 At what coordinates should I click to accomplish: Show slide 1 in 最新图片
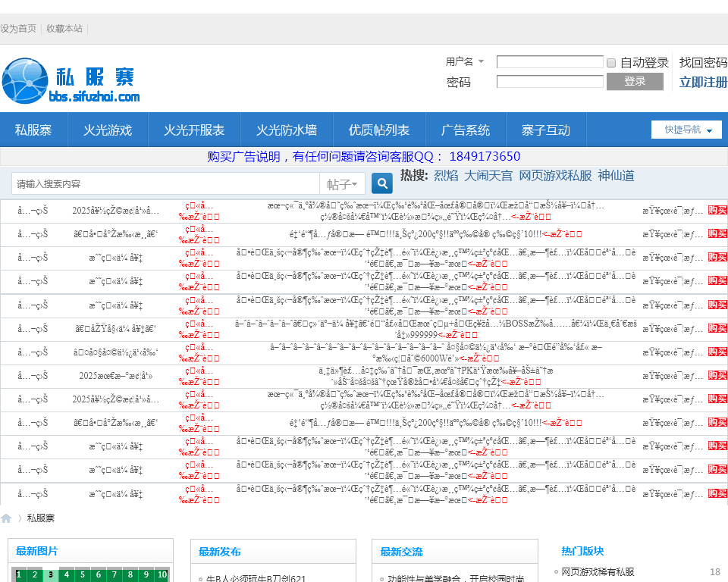(19, 574)
